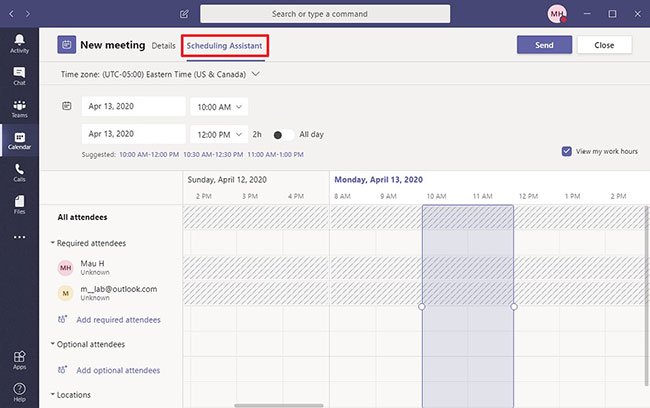Screen dimensions: 650x408
Task: Open the Chat section
Action: coord(19,76)
